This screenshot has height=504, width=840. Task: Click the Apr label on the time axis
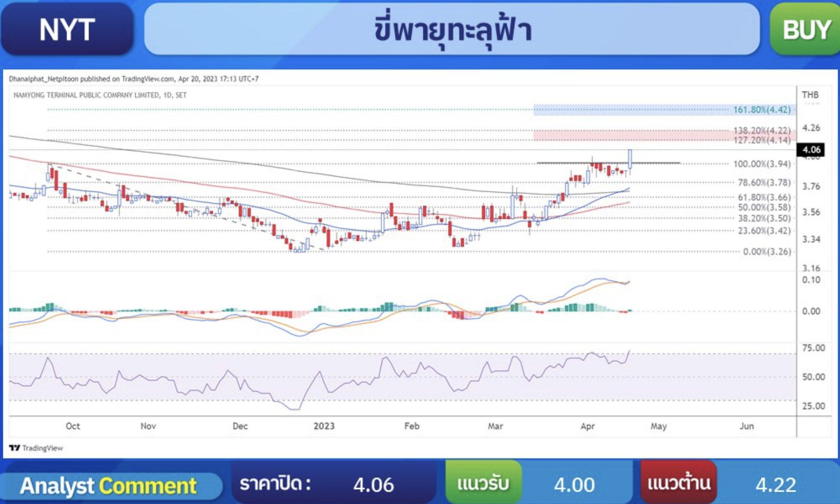pos(588,426)
